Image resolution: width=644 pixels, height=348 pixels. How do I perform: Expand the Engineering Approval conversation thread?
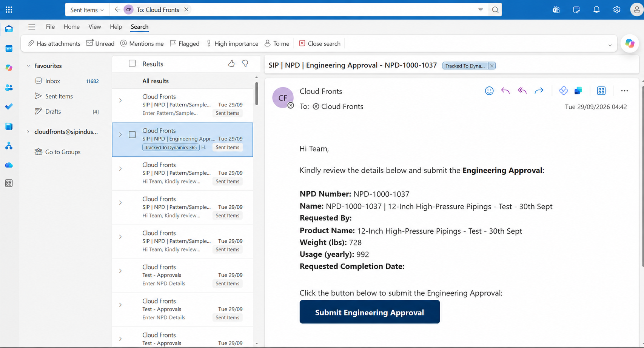click(x=120, y=135)
